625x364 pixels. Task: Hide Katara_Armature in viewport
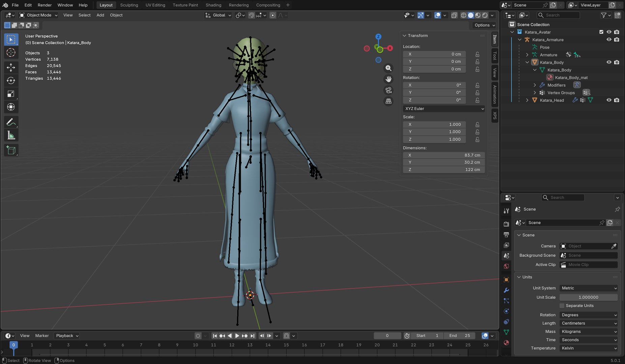(609, 39)
